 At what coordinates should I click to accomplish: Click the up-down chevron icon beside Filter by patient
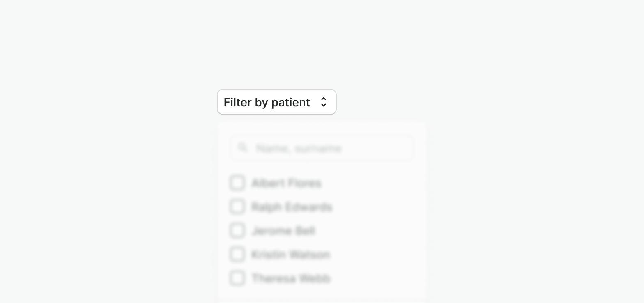[x=324, y=102]
